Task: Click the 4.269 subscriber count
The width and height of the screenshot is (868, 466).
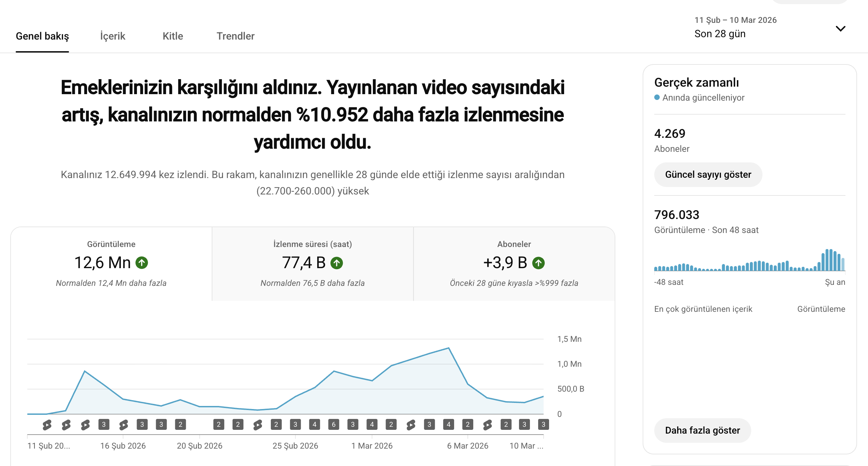Action: 670,133
